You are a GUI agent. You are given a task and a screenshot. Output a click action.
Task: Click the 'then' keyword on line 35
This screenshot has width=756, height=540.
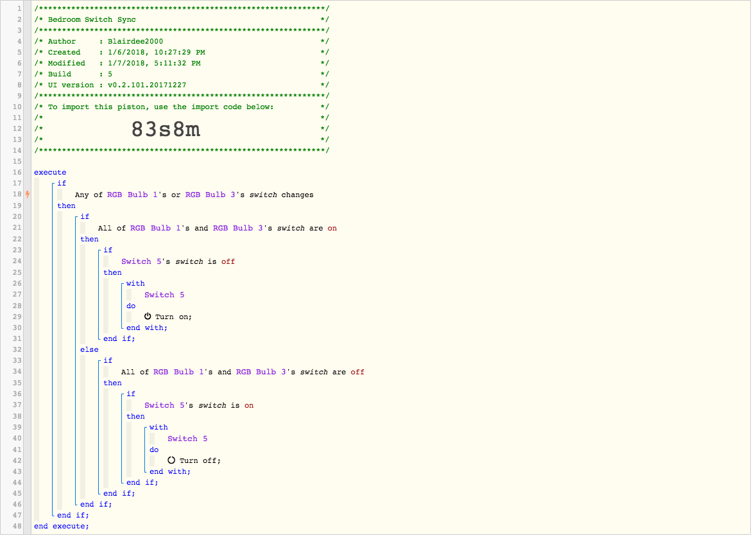113,383
